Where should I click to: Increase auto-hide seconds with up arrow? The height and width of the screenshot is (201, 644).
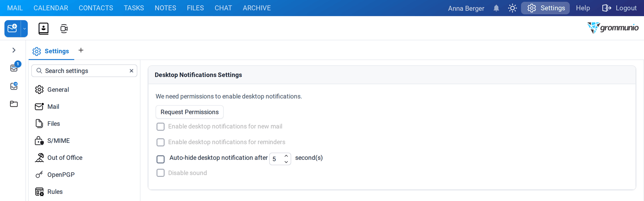(x=286, y=156)
